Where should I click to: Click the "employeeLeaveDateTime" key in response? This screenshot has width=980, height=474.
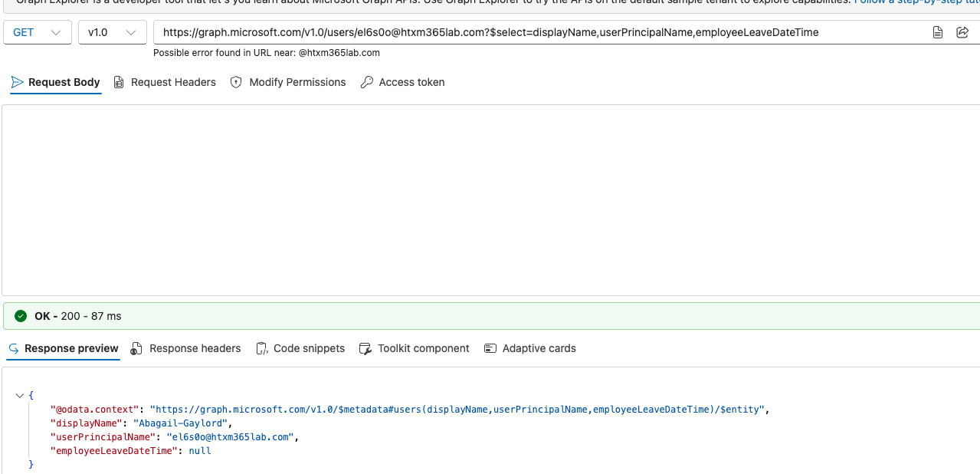tap(114, 451)
